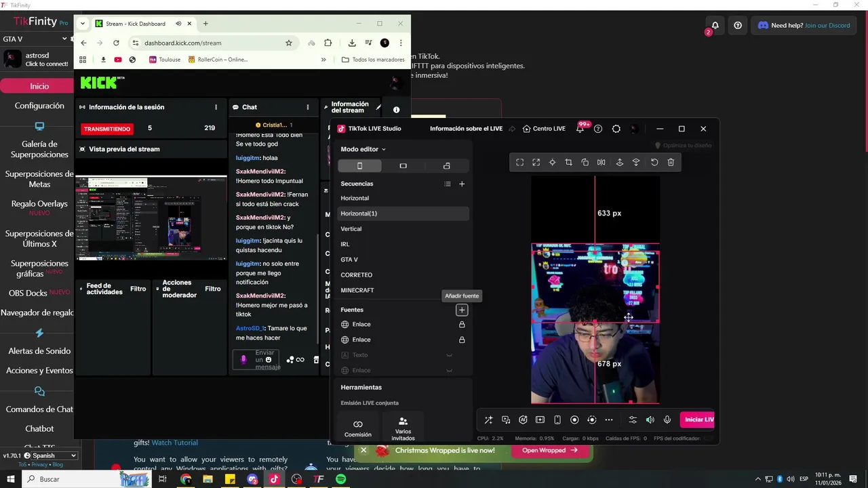The height and width of the screenshot is (488, 868).
Task: Click the bring layer forward icon
Action: [619, 163]
